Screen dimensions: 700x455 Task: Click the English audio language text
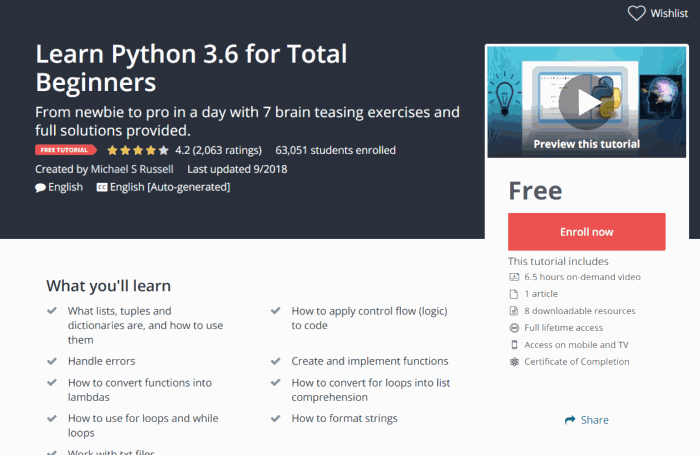65,187
